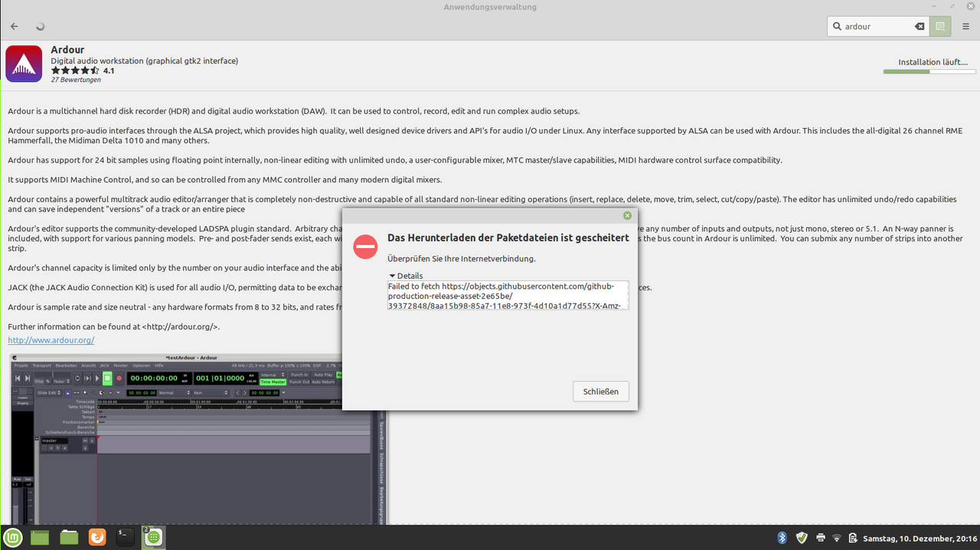Click dialog heading 'Das Herunterladen der Paketdateien'
The height and width of the screenshot is (550, 980).
click(508, 238)
